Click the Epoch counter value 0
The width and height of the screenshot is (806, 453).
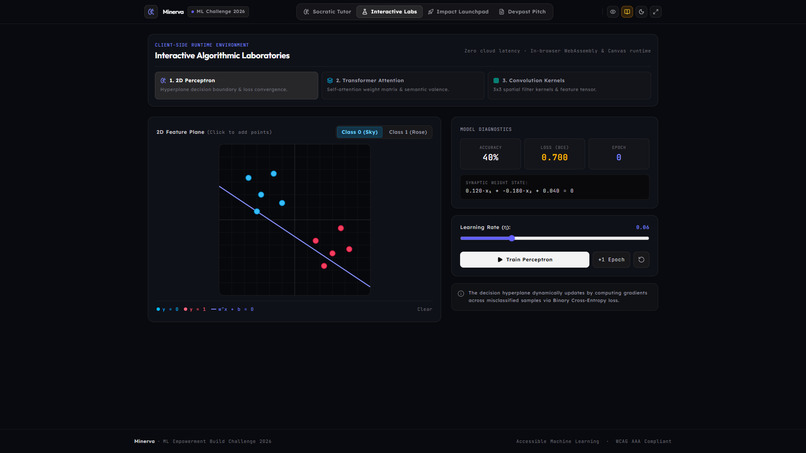(x=618, y=157)
